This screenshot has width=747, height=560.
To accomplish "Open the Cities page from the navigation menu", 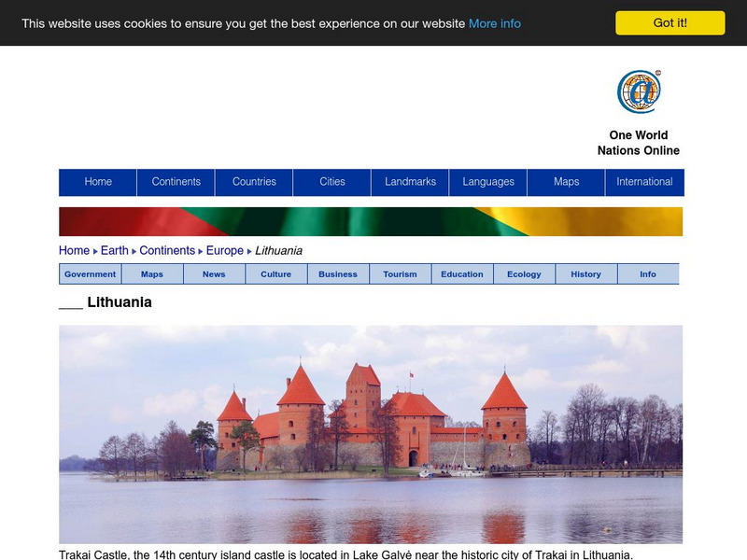I will point(332,182).
